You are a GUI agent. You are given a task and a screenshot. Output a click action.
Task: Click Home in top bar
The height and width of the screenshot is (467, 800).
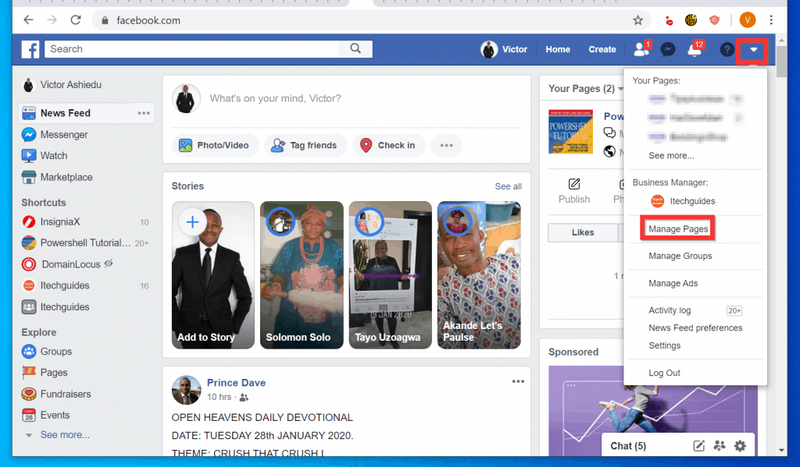(558, 50)
